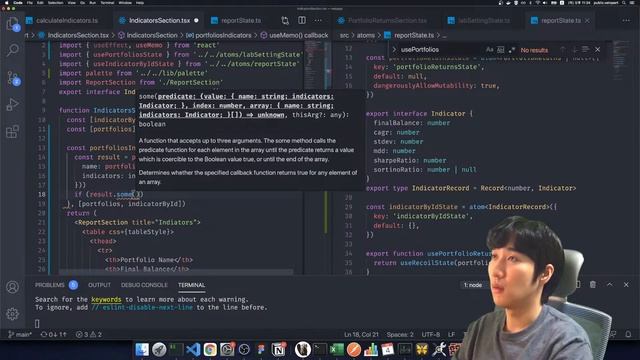Open More Actions for left editor group
This screenshot has width=640, height=360.
(x=318, y=20)
